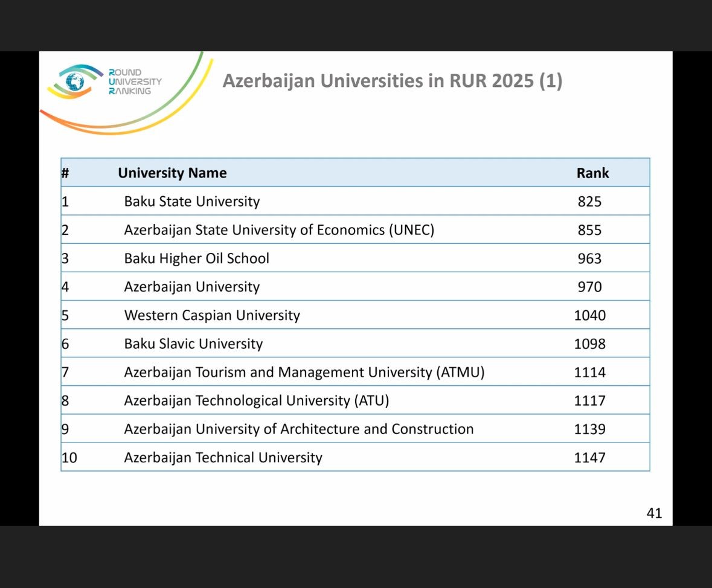Click rank value 1147
This screenshot has height=588, width=712.
[x=589, y=458]
